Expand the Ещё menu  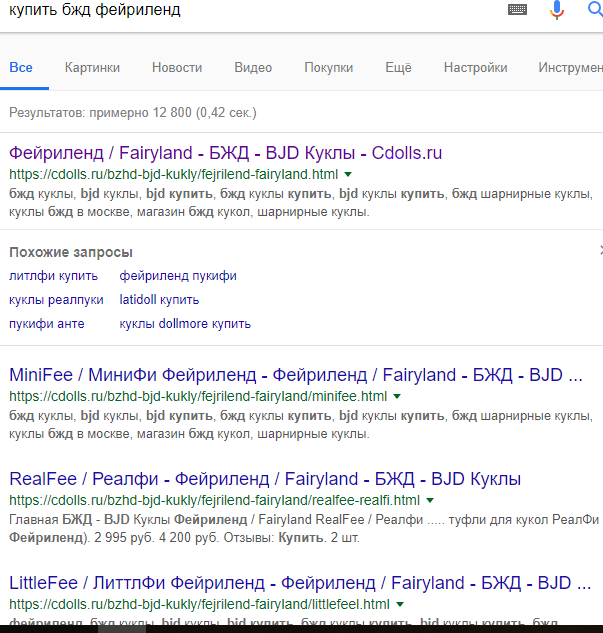coord(398,68)
